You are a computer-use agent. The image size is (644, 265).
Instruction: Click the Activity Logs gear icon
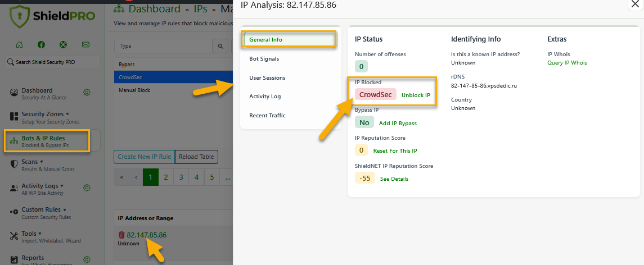click(87, 188)
